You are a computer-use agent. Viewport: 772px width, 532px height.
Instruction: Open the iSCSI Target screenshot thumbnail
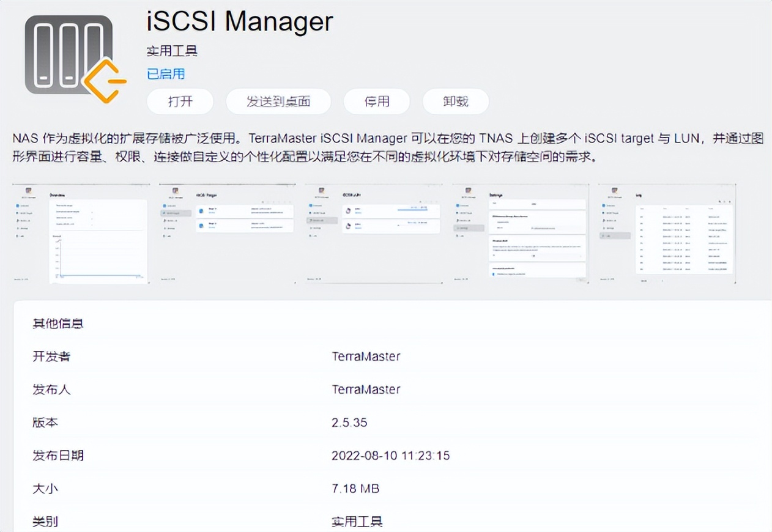(227, 234)
